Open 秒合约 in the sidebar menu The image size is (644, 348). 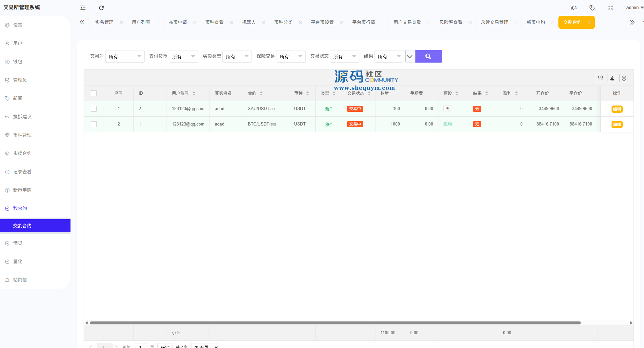[x=20, y=208]
